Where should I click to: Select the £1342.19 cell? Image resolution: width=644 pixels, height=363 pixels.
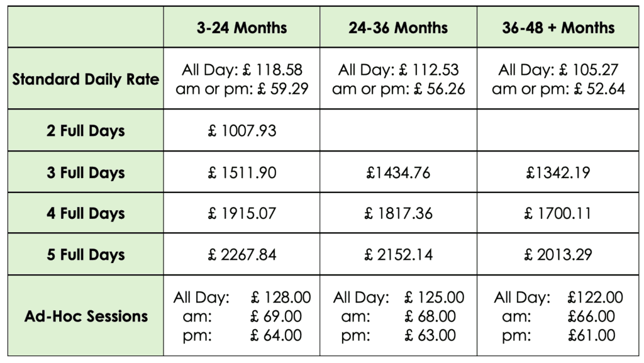click(x=558, y=172)
